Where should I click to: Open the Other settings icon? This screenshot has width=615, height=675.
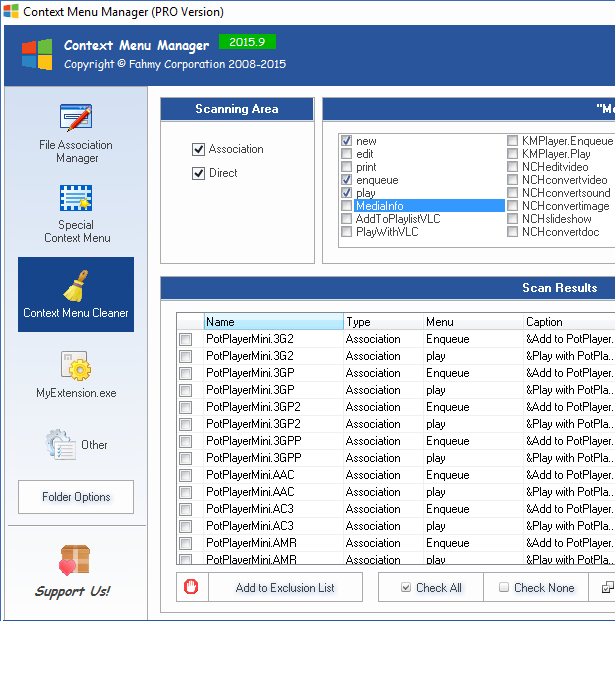[x=61, y=444]
